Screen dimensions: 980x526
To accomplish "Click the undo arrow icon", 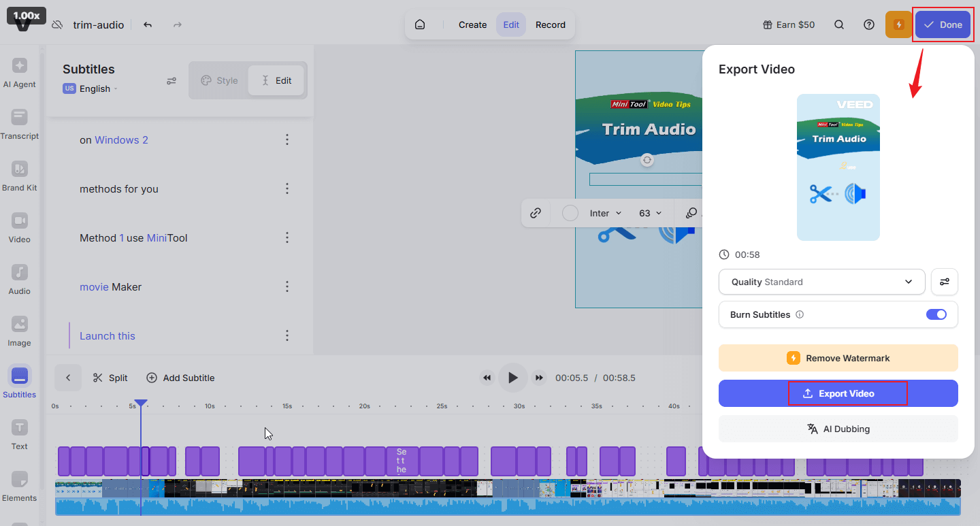I will point(148,24).
